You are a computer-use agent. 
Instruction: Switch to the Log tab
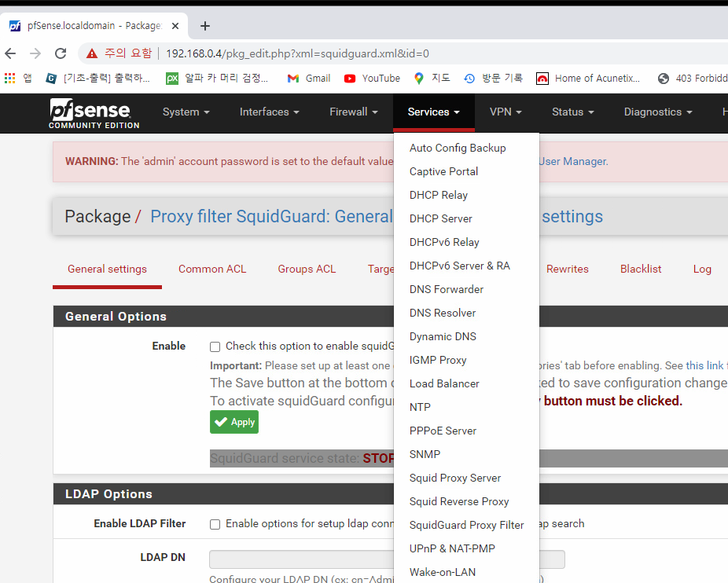(x=702, y=269)
